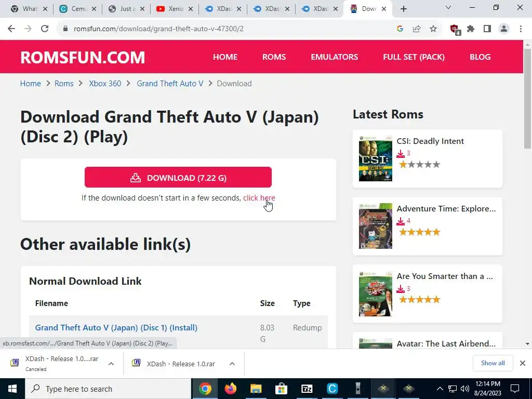Open Adventure Time: Explore... cover thumbnail
Image resolution: width=532 pixels, height=399 pixels.
point(376,226)
